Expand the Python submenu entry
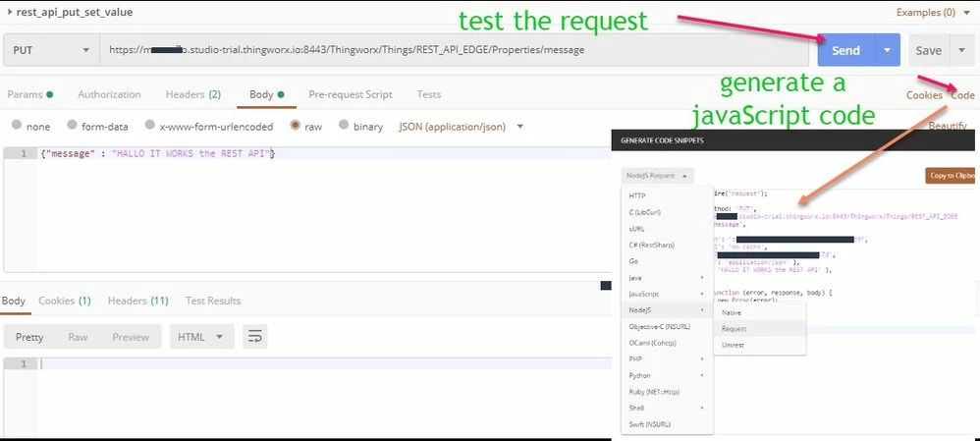This screenshot has width=980, height=441. [x=667, y=375]
